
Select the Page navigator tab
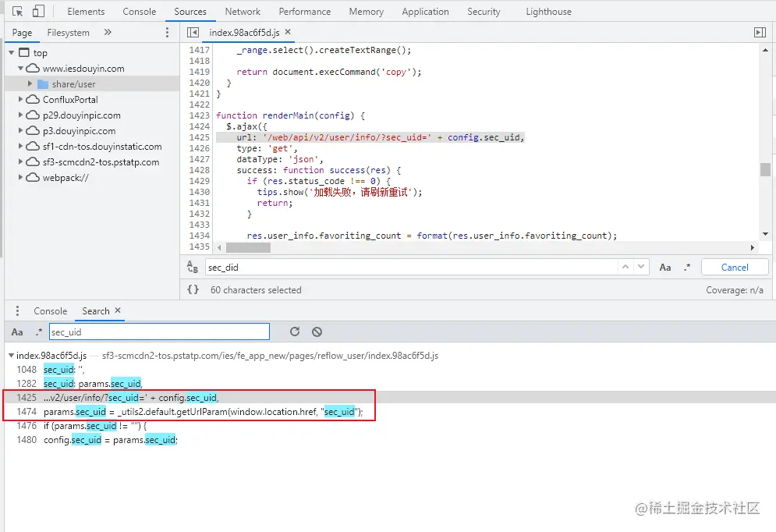(22, 33)
